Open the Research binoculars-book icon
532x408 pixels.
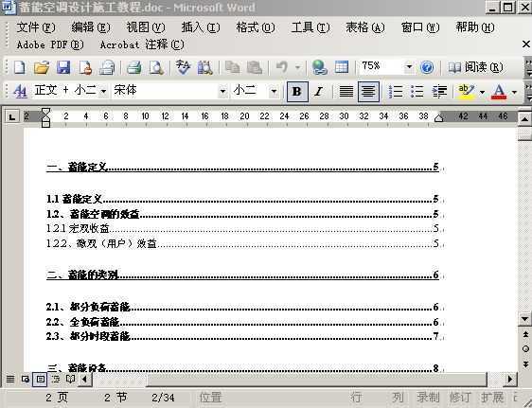click(204, 67)
